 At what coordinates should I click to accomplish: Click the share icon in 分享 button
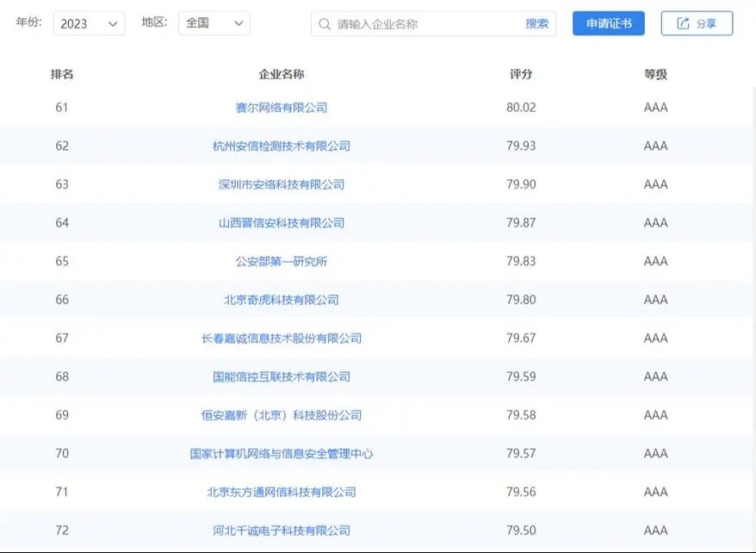(683, 23)
